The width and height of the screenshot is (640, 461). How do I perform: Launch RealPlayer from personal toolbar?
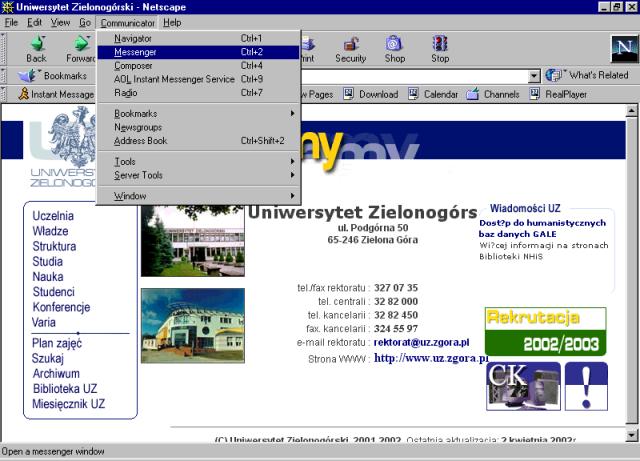point(558,94)
